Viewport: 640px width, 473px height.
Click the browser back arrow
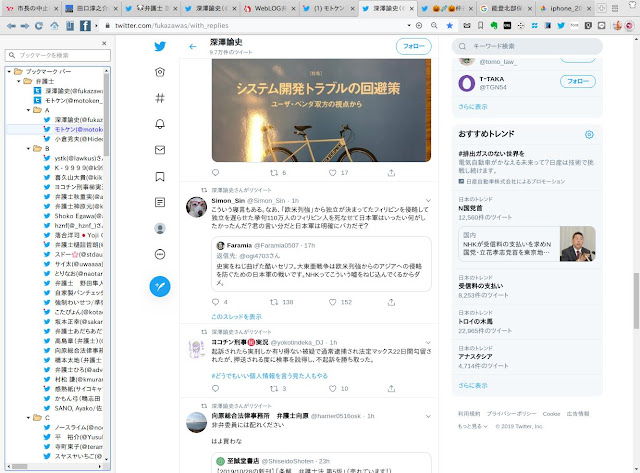click(x=11, y=26)
